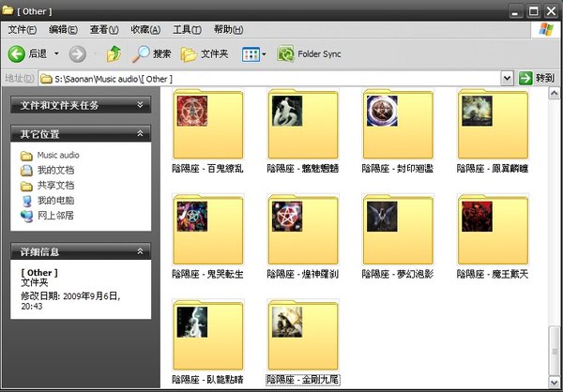Open the Back history dropdown arrow

tap(56, 53)
